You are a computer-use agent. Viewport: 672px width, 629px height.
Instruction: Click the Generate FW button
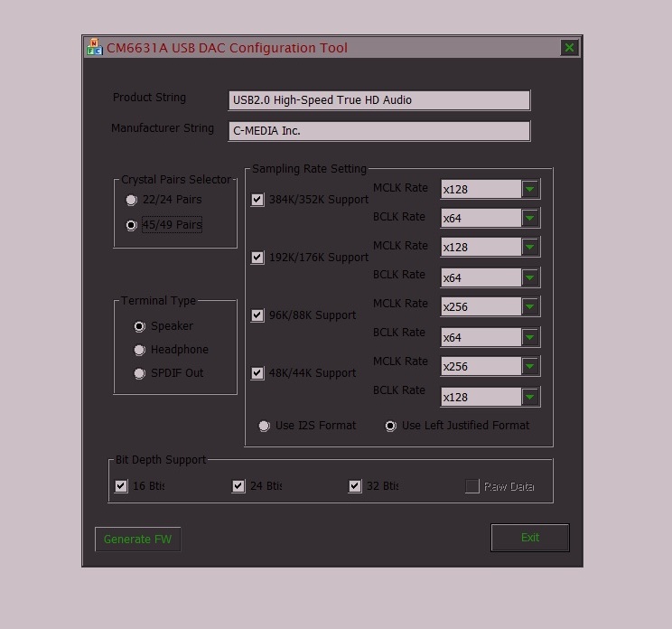point(138,540)
